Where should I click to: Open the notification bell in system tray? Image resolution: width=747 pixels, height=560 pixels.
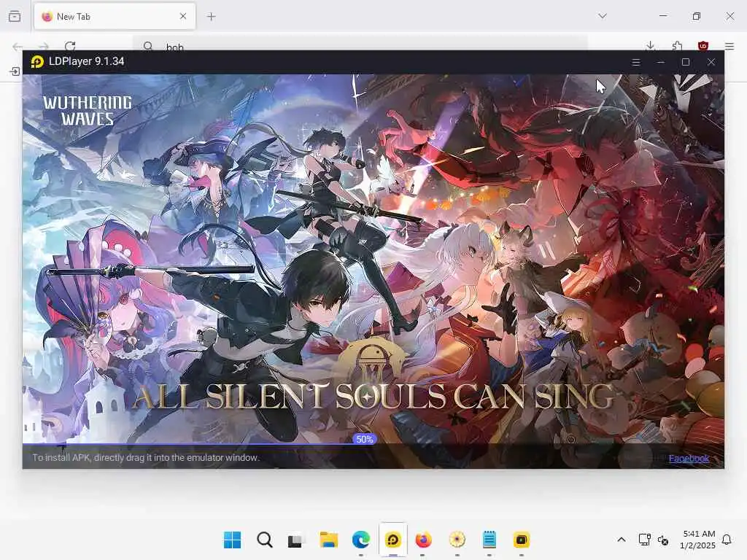pyautogui.click(x=727, y=540)
